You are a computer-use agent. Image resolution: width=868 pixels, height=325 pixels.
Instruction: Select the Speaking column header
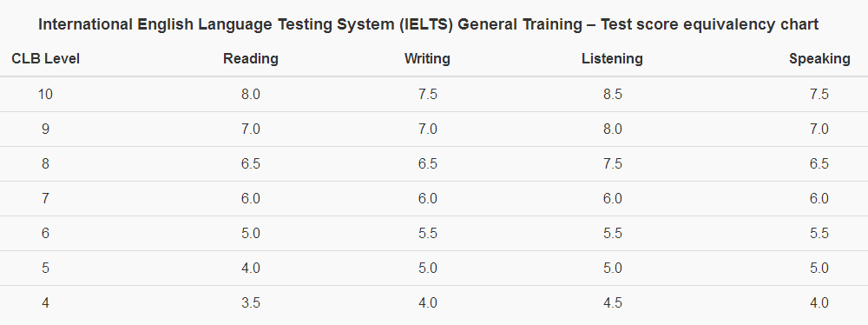coord(819,59)
